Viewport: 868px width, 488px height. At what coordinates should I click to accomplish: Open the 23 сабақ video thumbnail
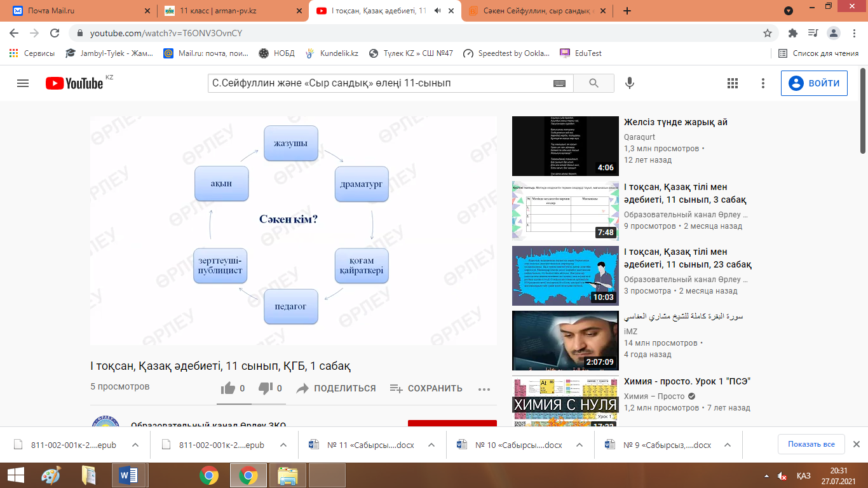tap(565, 276)
